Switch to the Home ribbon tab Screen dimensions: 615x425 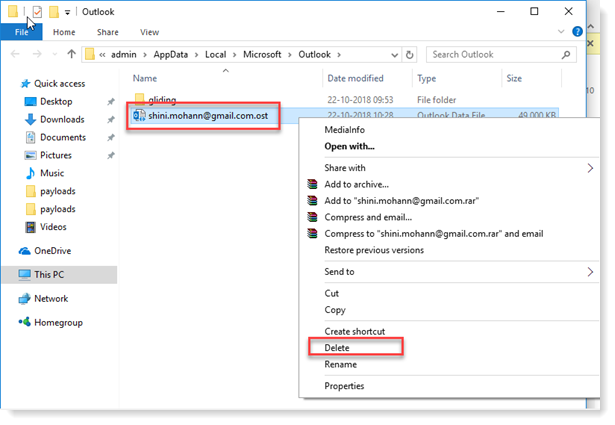point(64,32)
